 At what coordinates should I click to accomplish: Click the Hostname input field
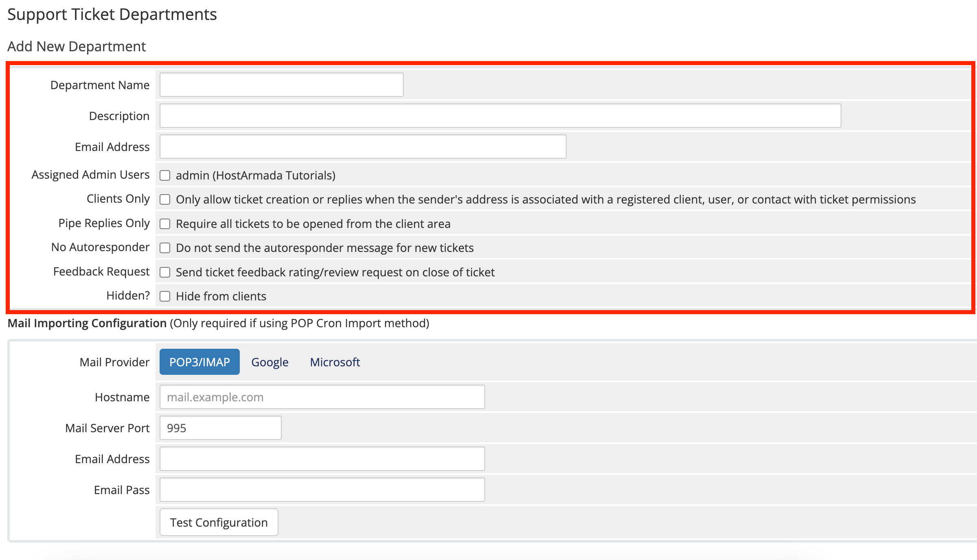click(322, 397)
